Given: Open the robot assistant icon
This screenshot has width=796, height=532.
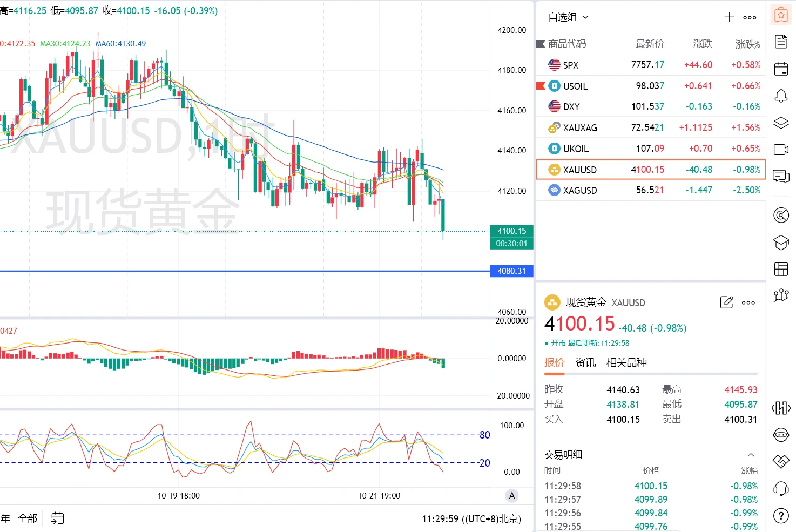Looking at the screenshot, I should [781, 434].
